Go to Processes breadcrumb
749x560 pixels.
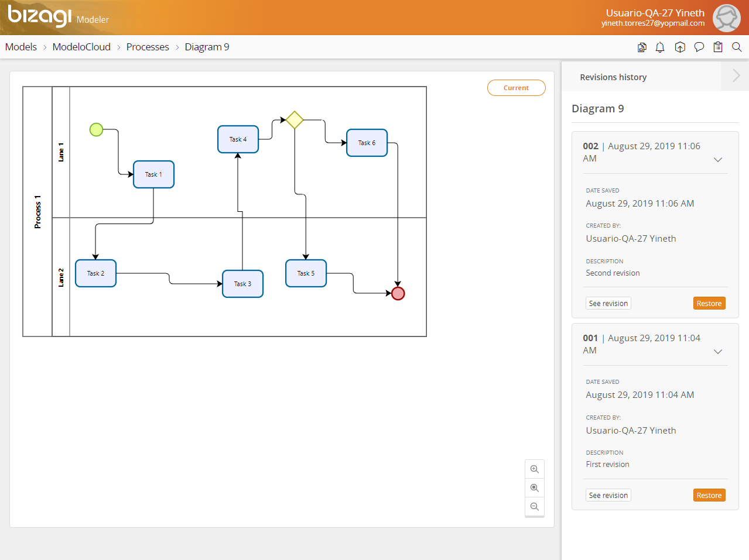coord(148,47)
